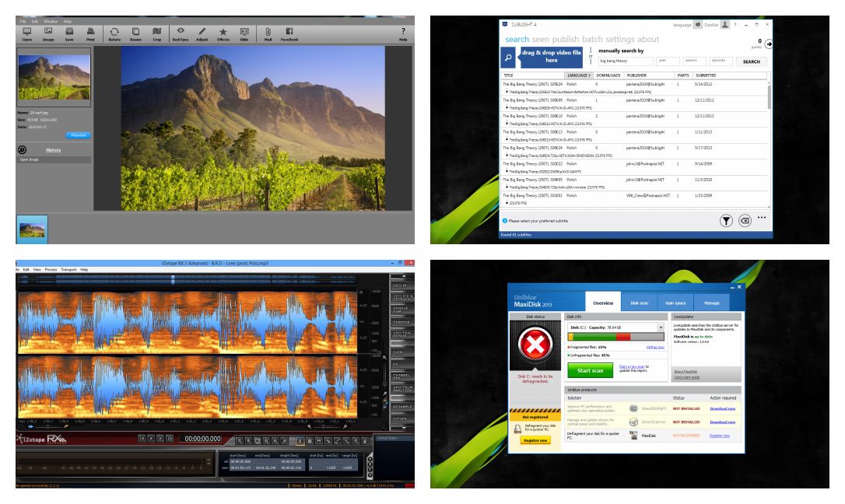845x504 pixels.
Task: Click the Save icon in photo editor toolbar
Action: click(x=69, y=34)
